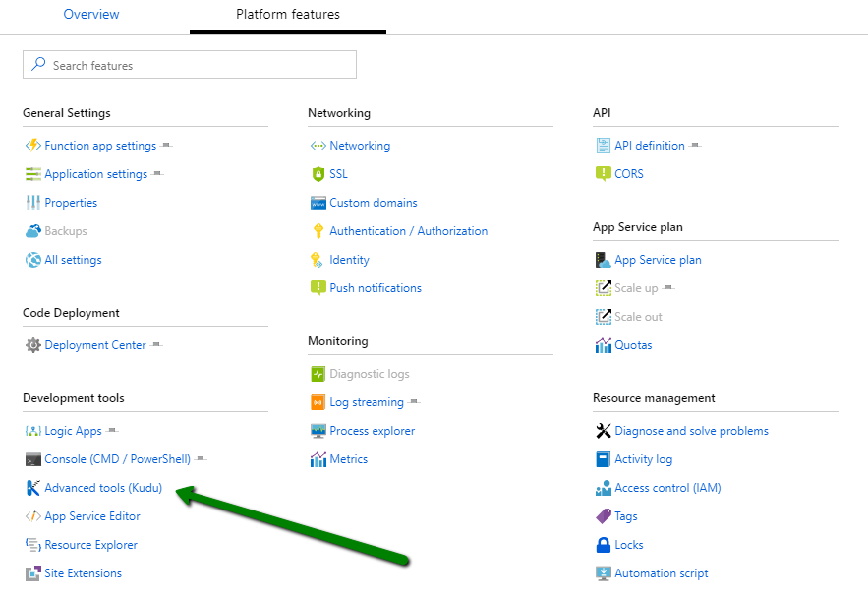This screenshot has width=868, height=600.
Task: Click the Function app settings lightning icon
Action: click(x=33, y=146)
